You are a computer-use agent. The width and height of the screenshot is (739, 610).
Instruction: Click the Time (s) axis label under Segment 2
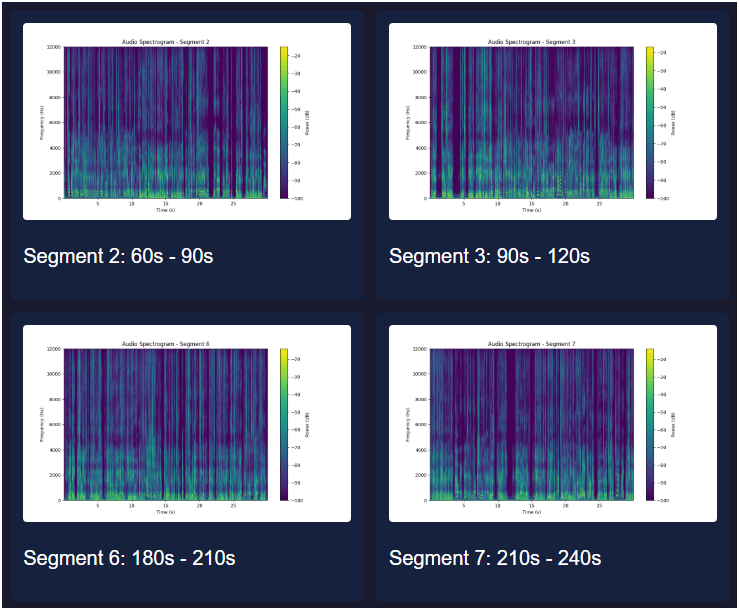tap(166, 210)
